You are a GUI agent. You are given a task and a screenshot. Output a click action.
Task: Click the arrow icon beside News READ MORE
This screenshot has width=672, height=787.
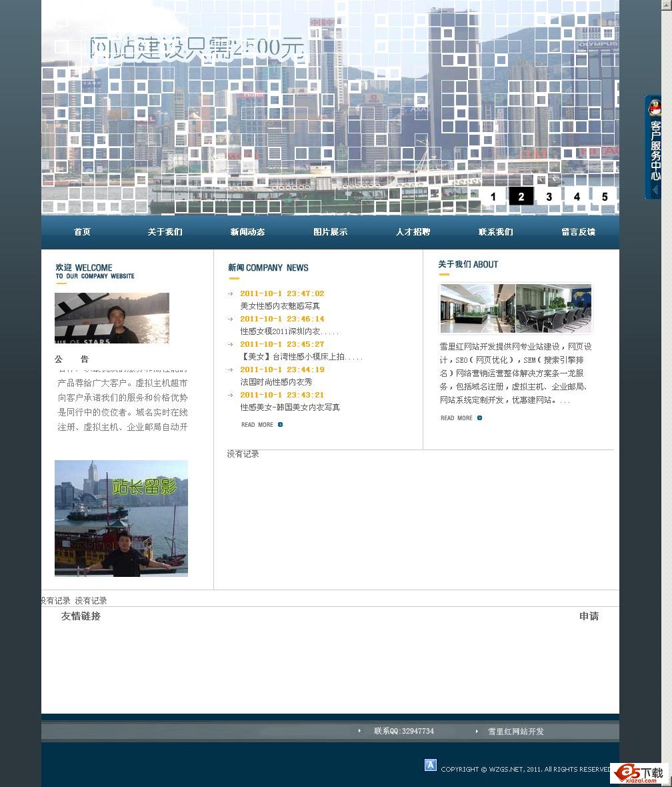[280, 425]
